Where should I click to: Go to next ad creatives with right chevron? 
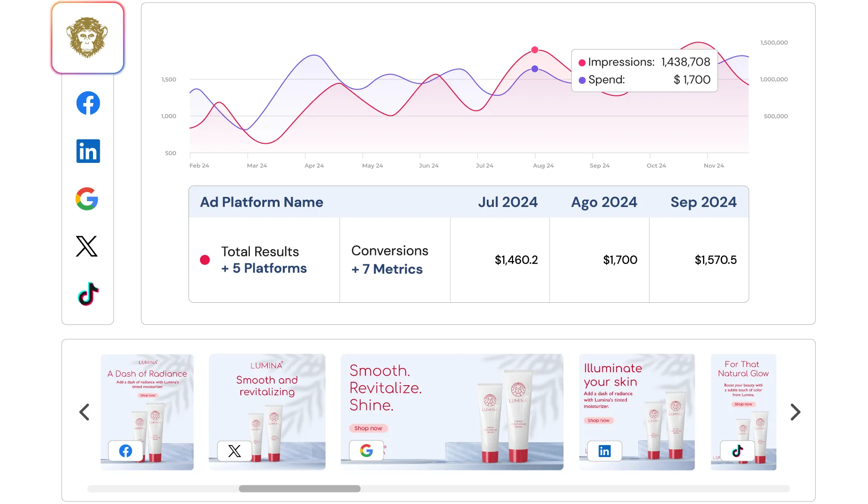coord(795,412)
